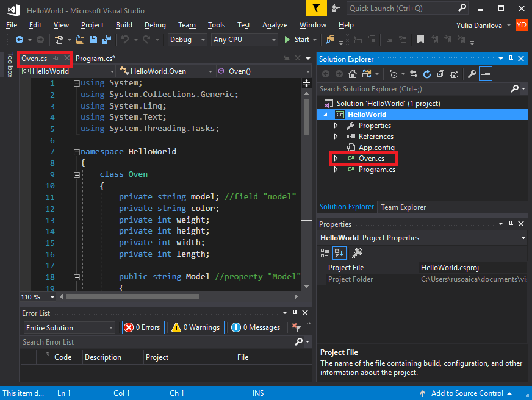This screenshot has width=532, height=400.
Task: Click the editor horizontal scrollbar thumb
Action: (132, 297)
